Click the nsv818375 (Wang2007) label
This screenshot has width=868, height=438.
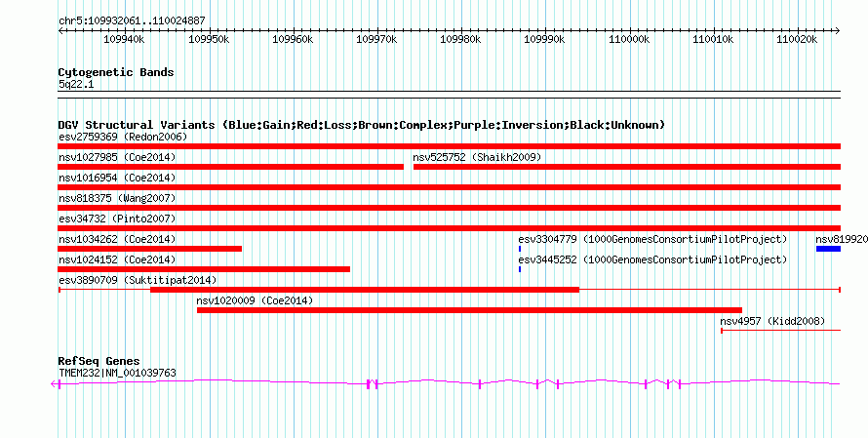(x=117, y=198)
